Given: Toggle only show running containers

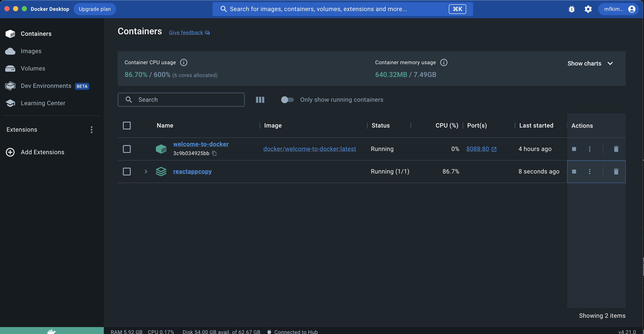Looking at the screenshot, I should coord(287,100).
